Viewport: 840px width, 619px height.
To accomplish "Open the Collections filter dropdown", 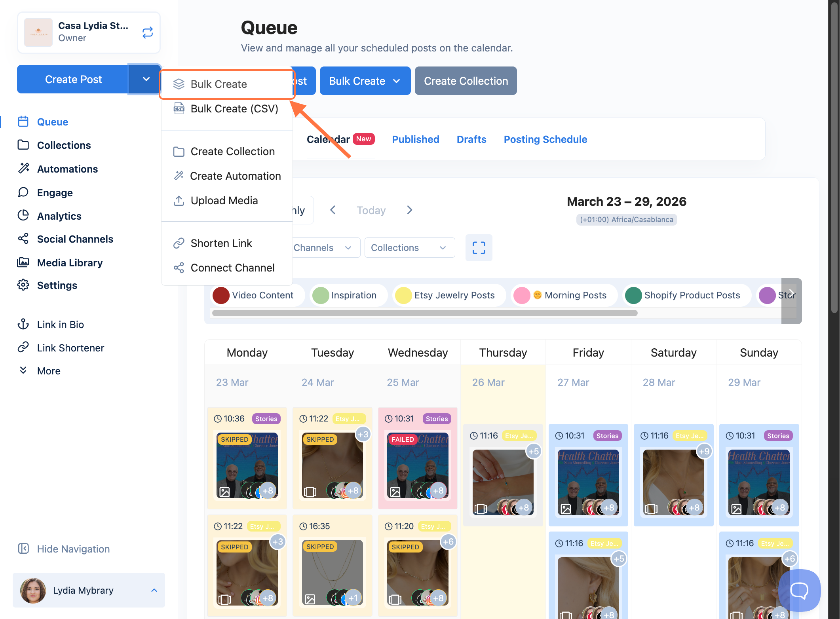I will point(409,248).
